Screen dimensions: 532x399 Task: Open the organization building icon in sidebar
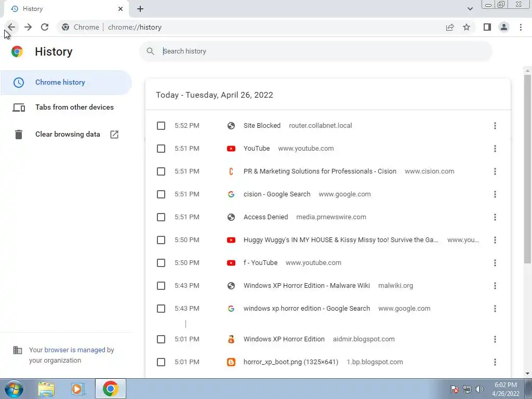pos(18,350)
